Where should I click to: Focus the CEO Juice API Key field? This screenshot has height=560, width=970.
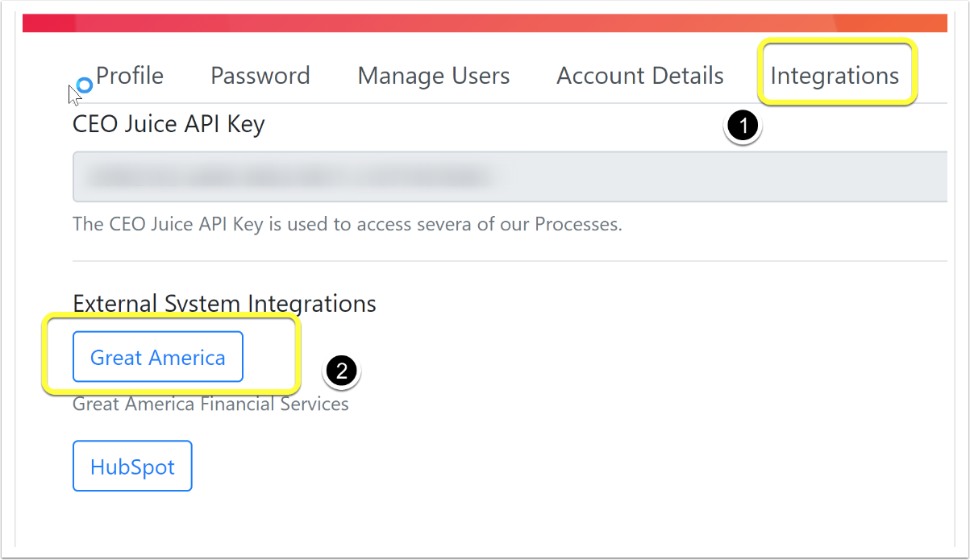(510, 176)
